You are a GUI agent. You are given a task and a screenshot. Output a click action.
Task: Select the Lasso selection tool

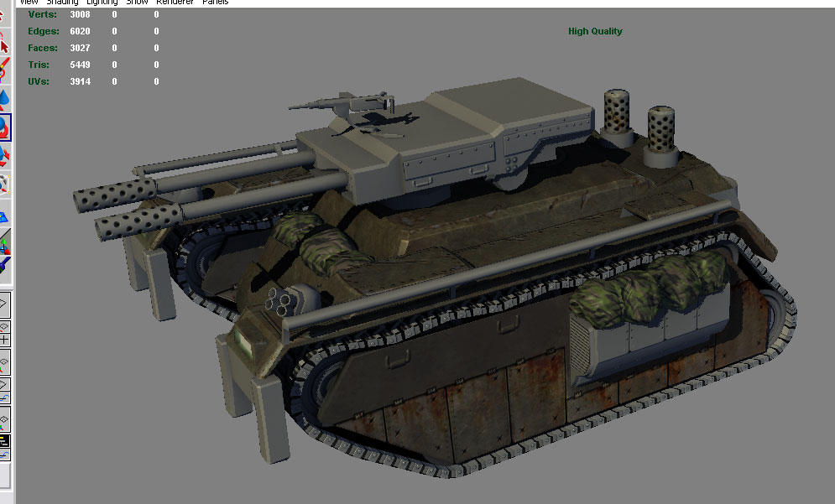3,43
